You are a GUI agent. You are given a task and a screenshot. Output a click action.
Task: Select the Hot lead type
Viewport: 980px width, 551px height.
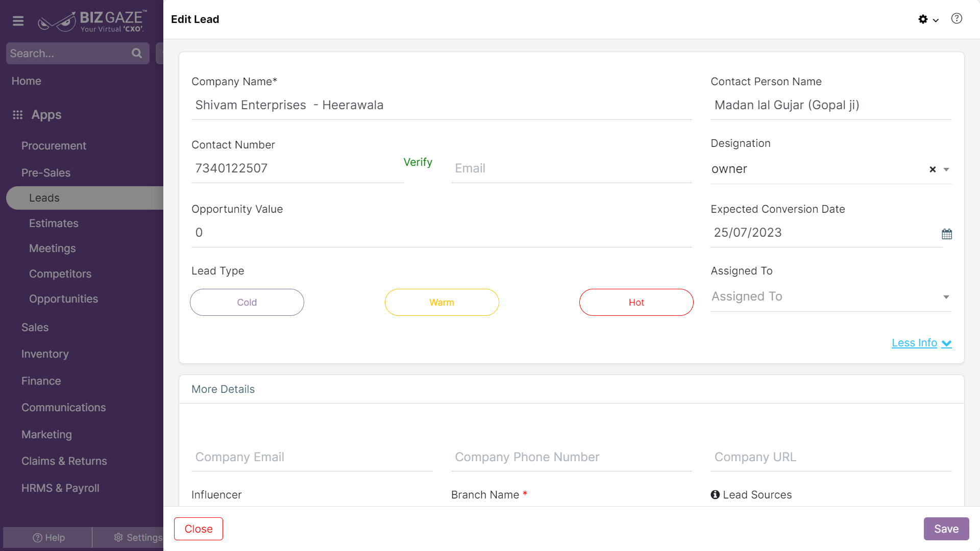(x=636, y=302)
